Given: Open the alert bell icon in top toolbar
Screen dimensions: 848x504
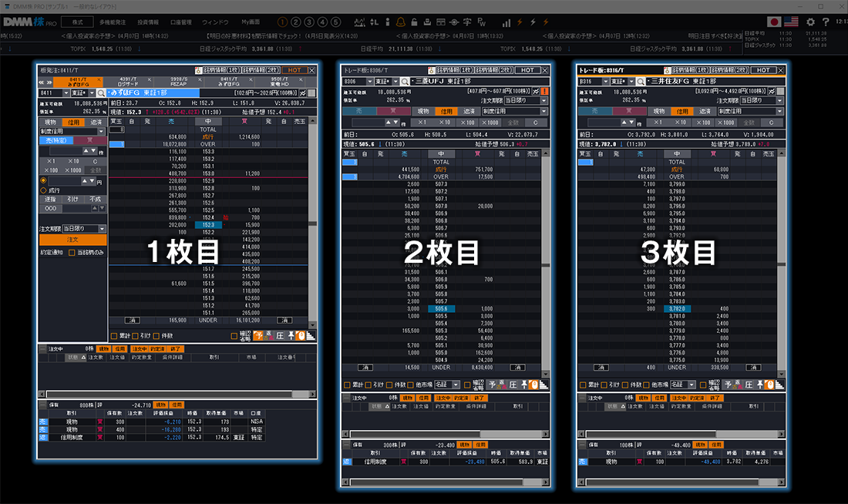Looking at the screenshot, I should click(x=401, y=22).
